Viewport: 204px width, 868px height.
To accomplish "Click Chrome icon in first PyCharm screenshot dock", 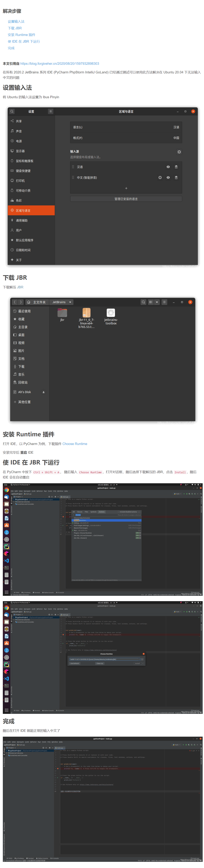I will (x=6, y=490).
